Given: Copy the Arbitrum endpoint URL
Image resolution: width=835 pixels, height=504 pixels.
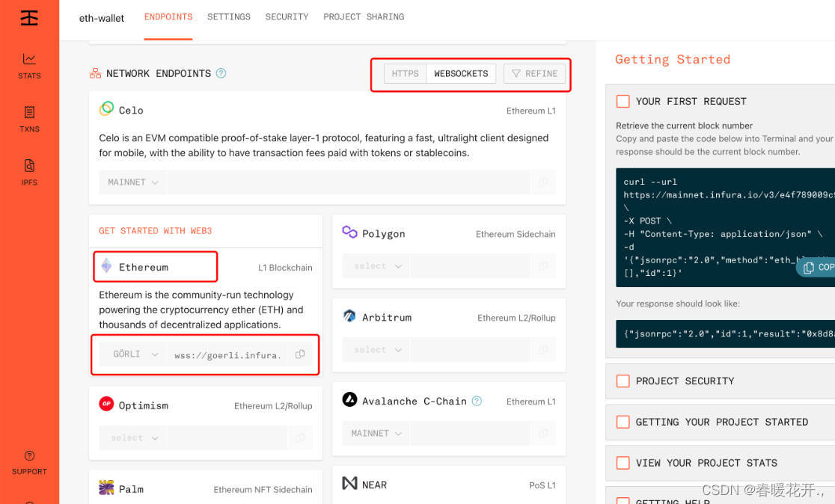Looking at the screenshot, I should [543, 350].
